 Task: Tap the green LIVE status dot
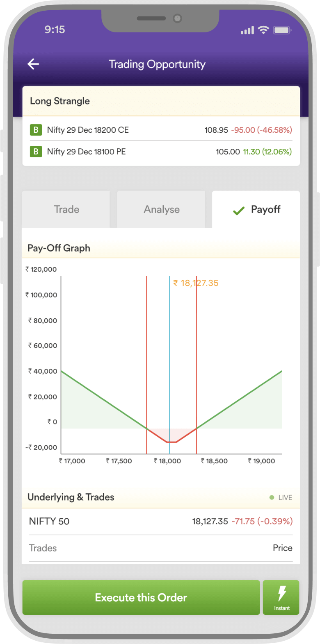(x=272, y=497)
